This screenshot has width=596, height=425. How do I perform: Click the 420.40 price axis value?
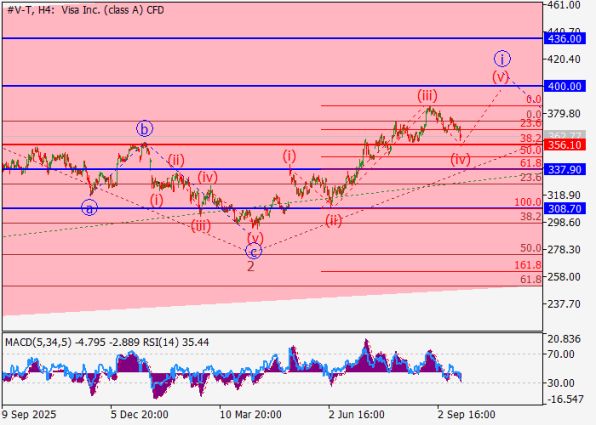pyautogui.click(x=564, y=59)
